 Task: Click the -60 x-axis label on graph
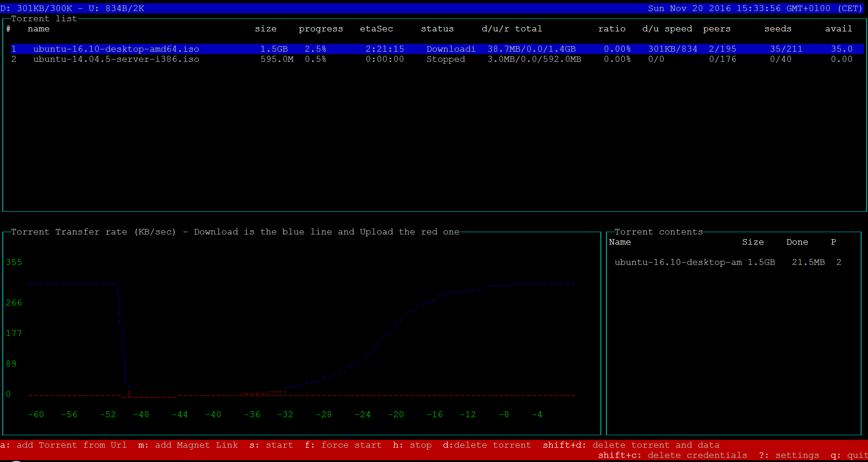click(x=36, y=414)
